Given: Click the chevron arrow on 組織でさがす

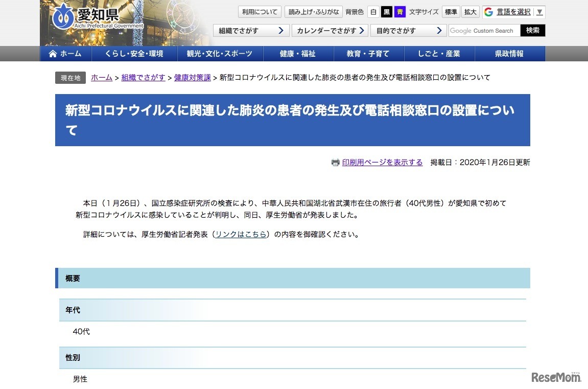Looking at the screenshot, I should pos(280,30).
